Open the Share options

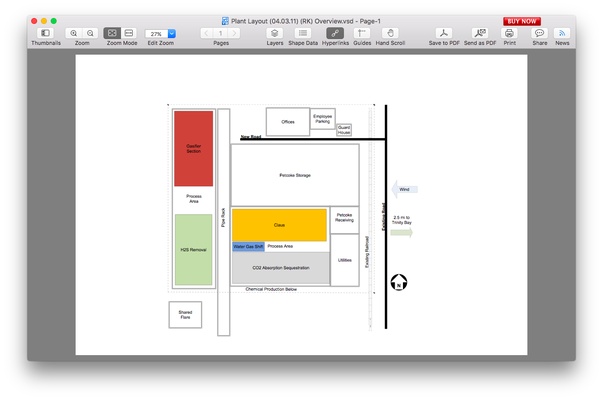click(539, 34)
